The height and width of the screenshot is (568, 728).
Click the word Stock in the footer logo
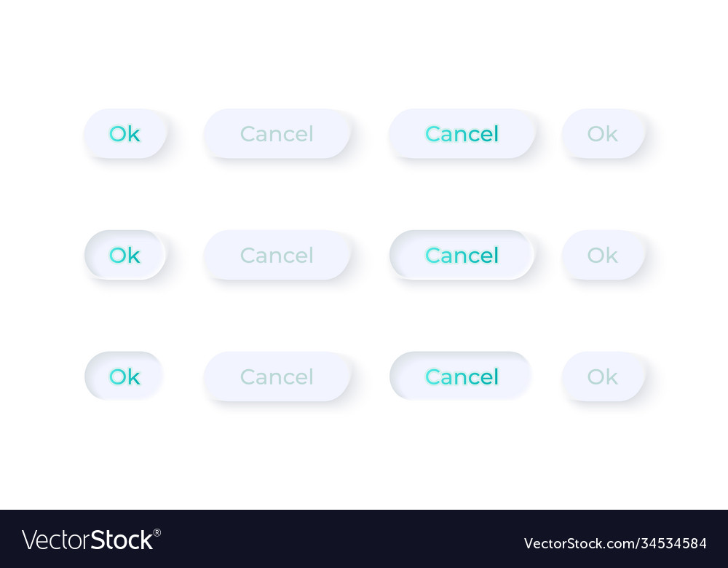click(x=122, y=540)
